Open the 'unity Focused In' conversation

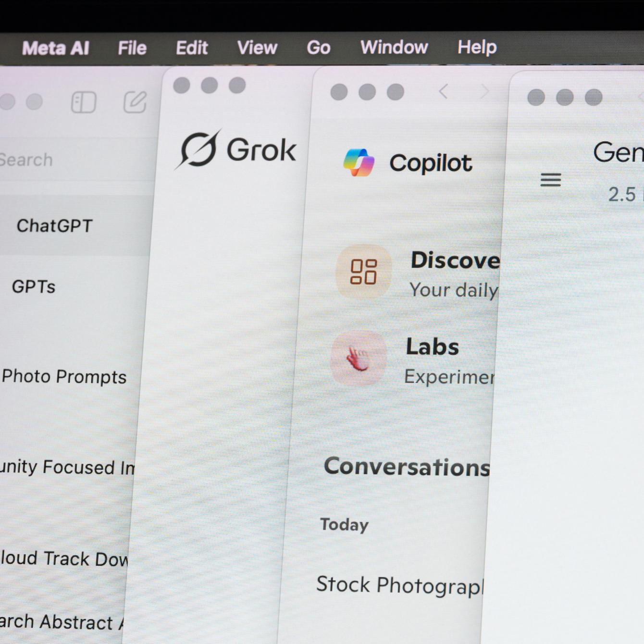(x=67, y=467)
